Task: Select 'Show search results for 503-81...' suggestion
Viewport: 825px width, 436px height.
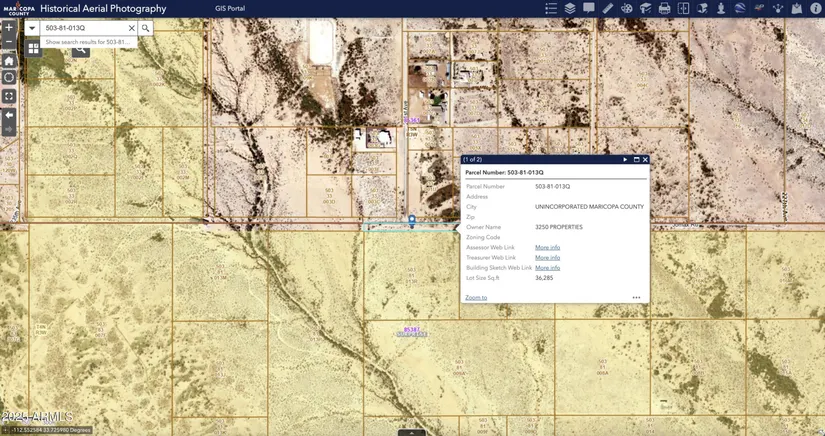Action: click(86, 42)
